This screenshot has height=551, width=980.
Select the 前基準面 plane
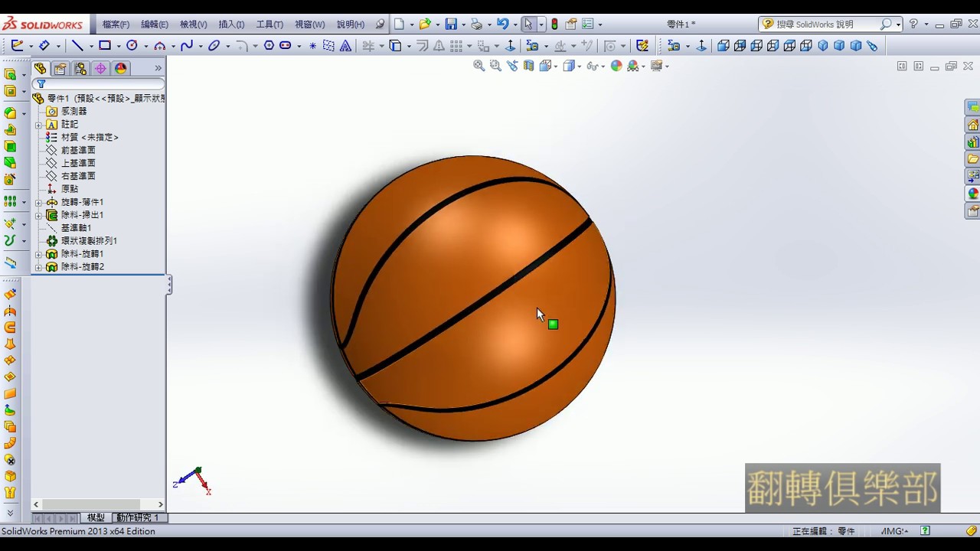(78, 150)
